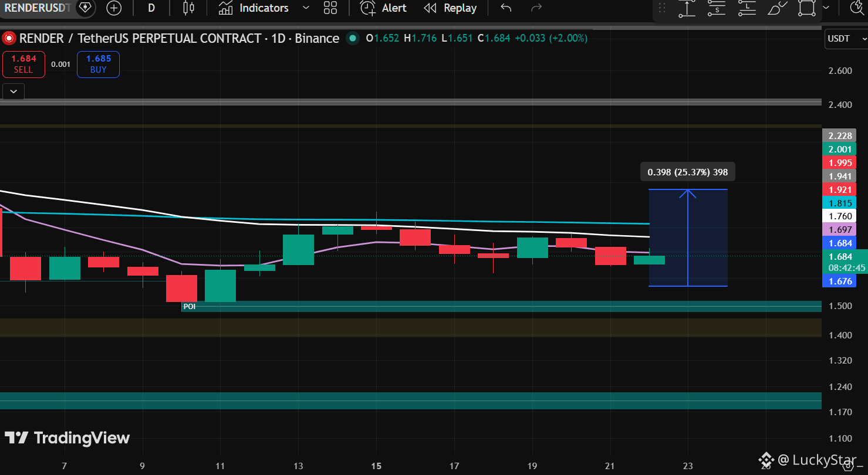Click the purple 1.697 moving average label

coord(840,230)
